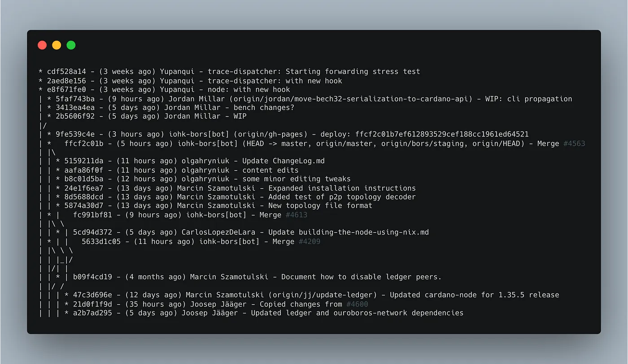Click the green maximize window button
This screenshot has width=628, height=364.
coord(71,45)
